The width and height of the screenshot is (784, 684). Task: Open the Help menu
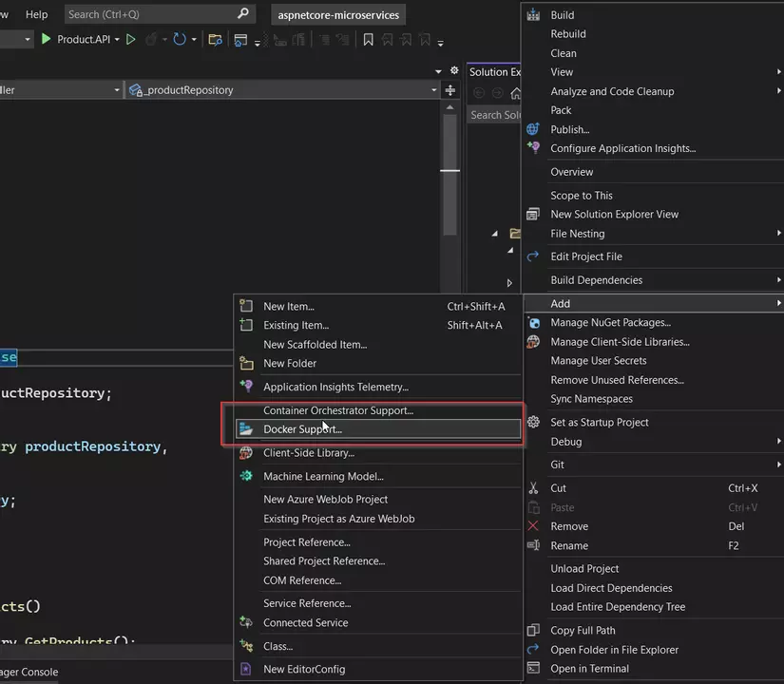(x=36, y=14)
